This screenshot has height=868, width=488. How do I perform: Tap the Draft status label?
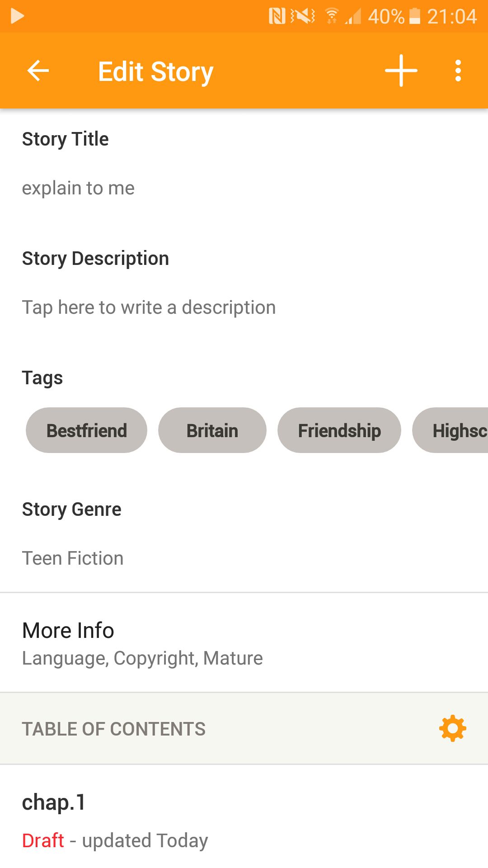tap(43, 840)
